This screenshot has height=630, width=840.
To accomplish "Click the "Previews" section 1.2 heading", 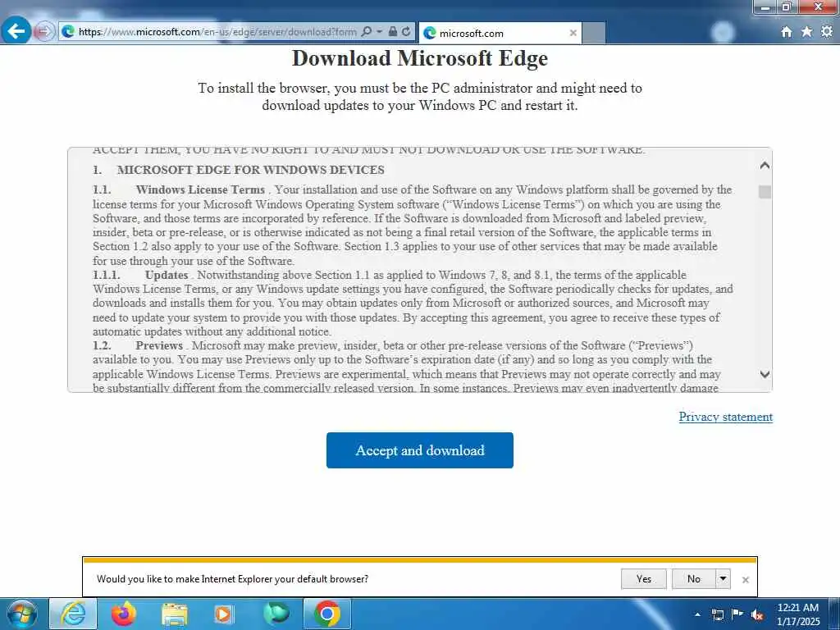I will [x=159, y=345].
